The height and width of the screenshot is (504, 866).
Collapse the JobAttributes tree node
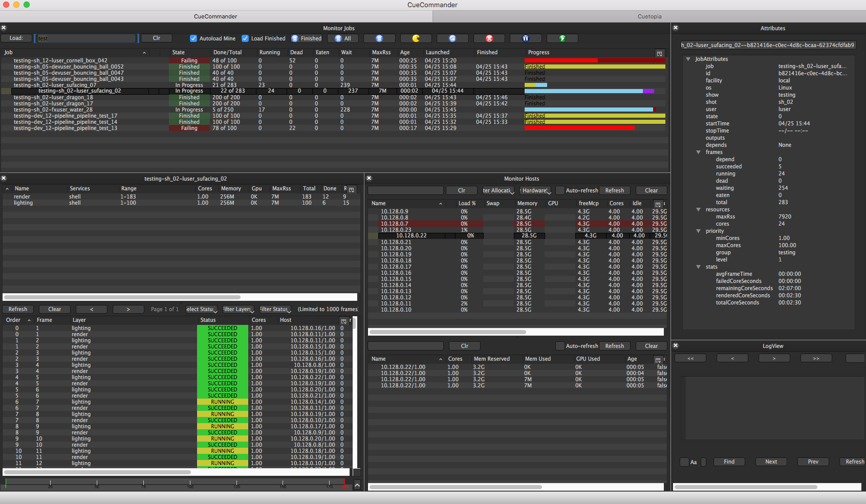point(688,59)
